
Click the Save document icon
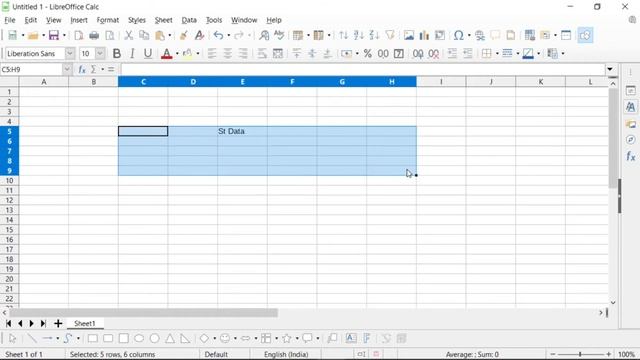[54, 35]
